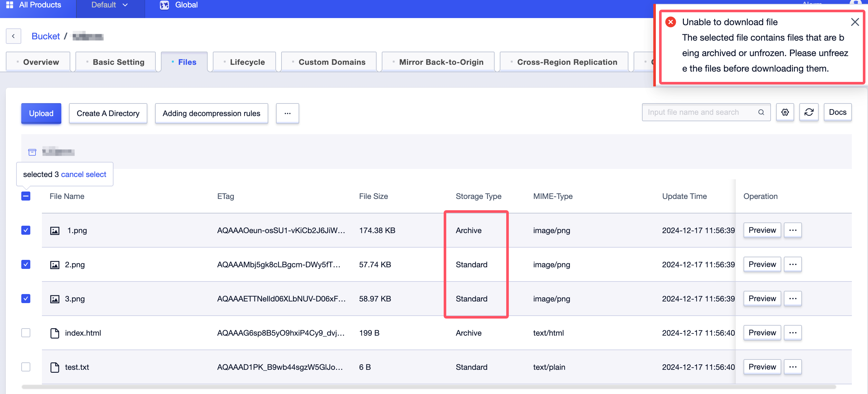This screenshot has width=868, height=394.
Task: Preview the 1.png file
Action: click(x=762, y=230)
